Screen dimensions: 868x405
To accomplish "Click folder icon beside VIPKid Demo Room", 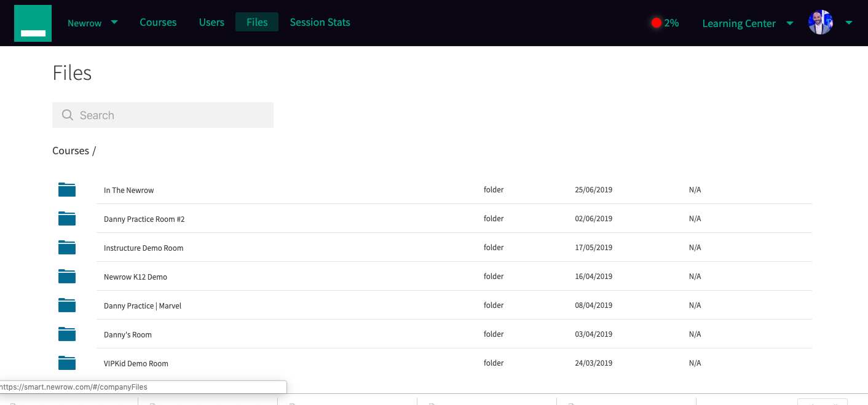I will point(67,363).
